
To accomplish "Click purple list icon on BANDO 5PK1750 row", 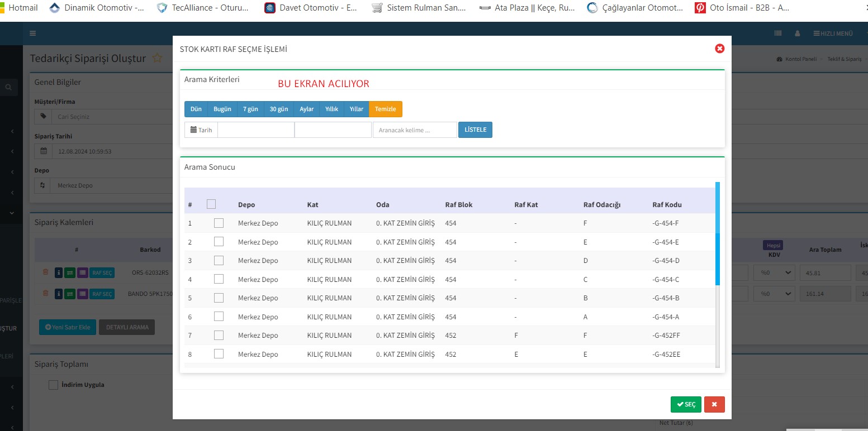I will [x=82, y=294].
